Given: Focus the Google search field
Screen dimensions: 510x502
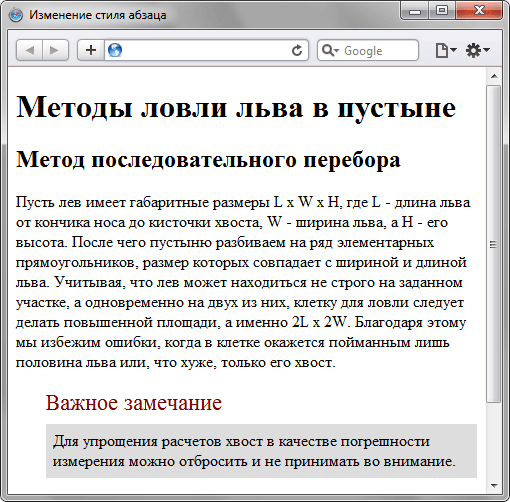Looking at the screenshot, I should (x=368, y=50).
